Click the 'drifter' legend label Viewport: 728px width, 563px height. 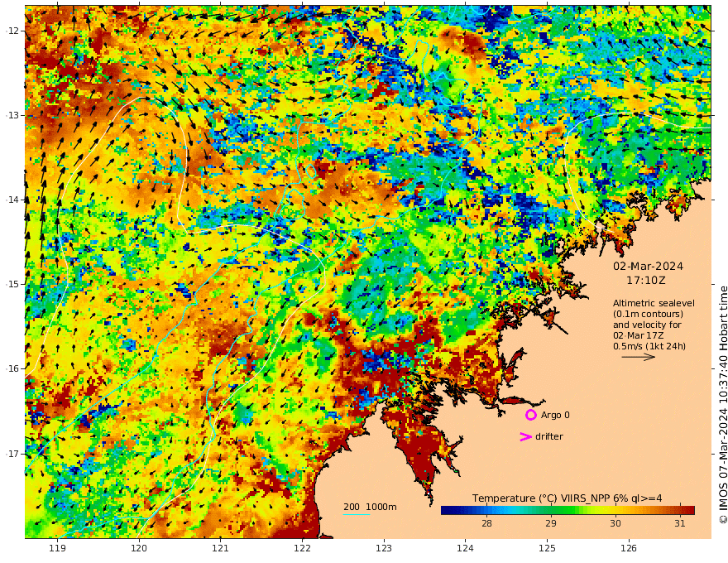click(549, 436)
